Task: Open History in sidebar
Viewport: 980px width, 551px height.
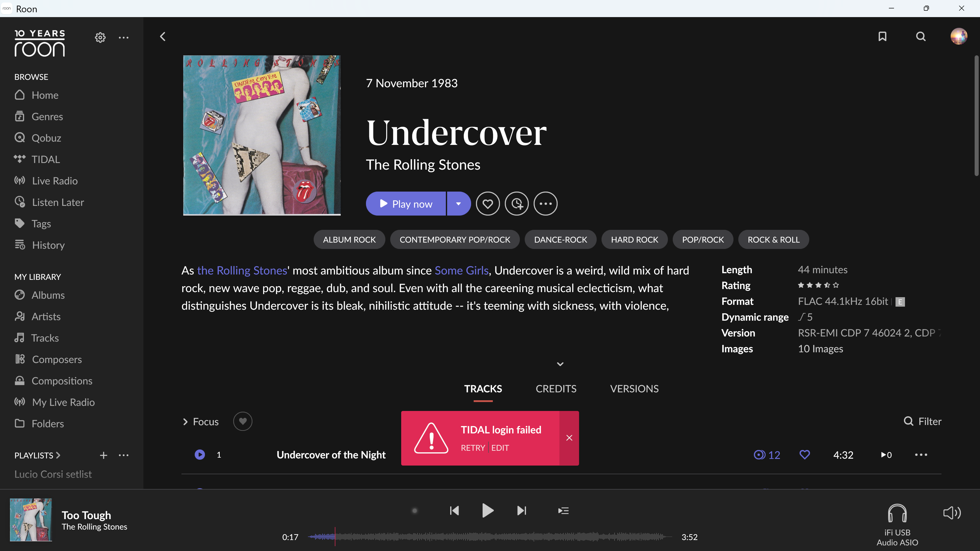Action: click(40, 245)
